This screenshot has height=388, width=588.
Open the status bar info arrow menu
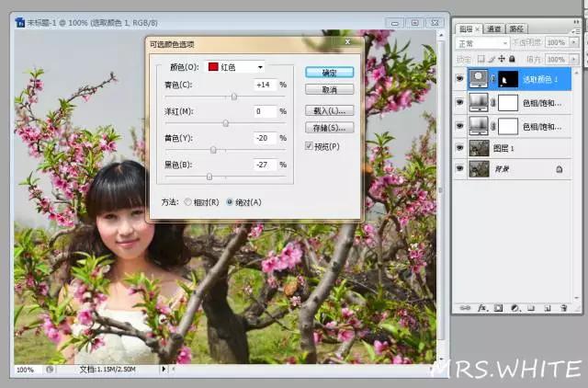click(164, 370)
